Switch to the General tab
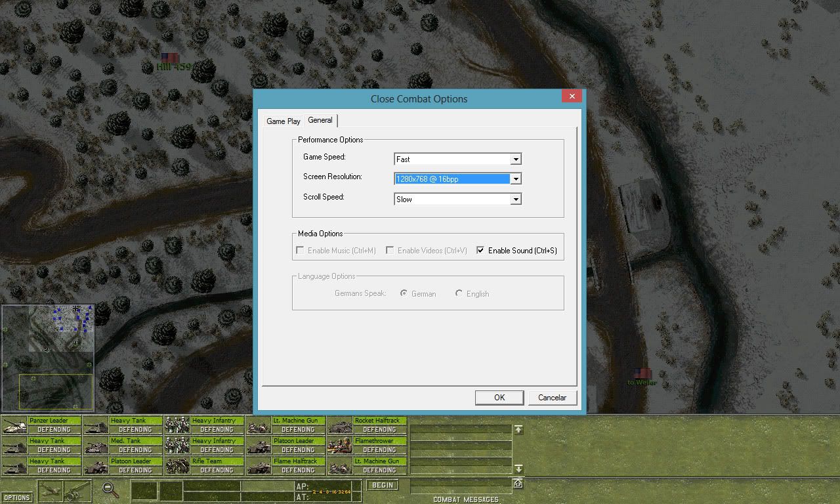Screen dimensions: 840x504 click(x=320, y=120)
